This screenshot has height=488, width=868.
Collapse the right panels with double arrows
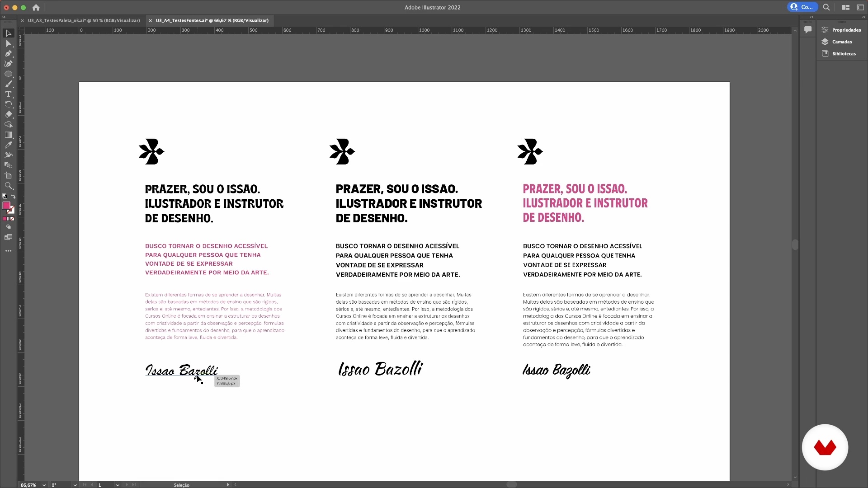tap(863, 17)
